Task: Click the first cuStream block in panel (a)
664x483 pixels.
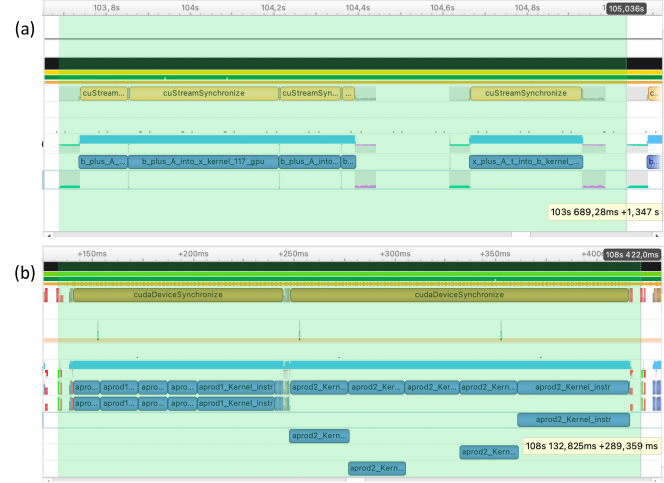Action: pos(104,93)
